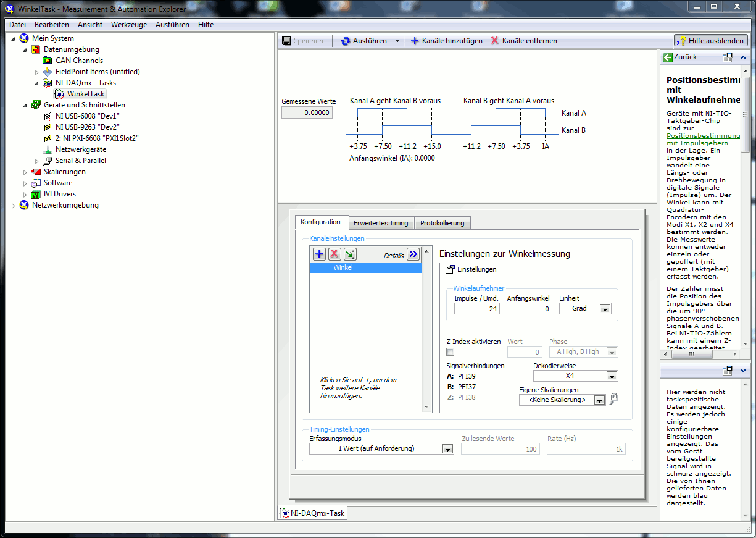Add a channel with the blue plus icon
The width and height of the screenshot is (756, 538).
pyautogui.click(x=319, y=254)
